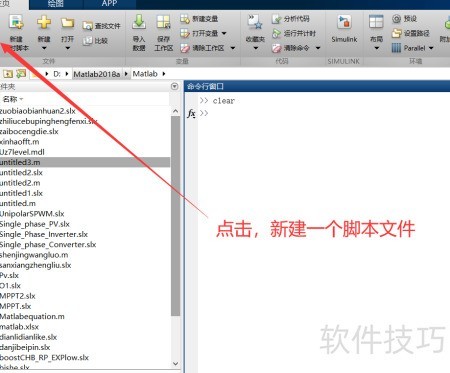Expand the Clear Workspace dropdown arrow

pos(233,48)
